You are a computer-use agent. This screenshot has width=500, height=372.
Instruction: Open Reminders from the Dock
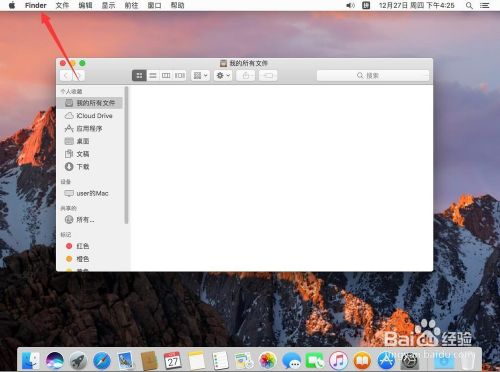(220, 361)
